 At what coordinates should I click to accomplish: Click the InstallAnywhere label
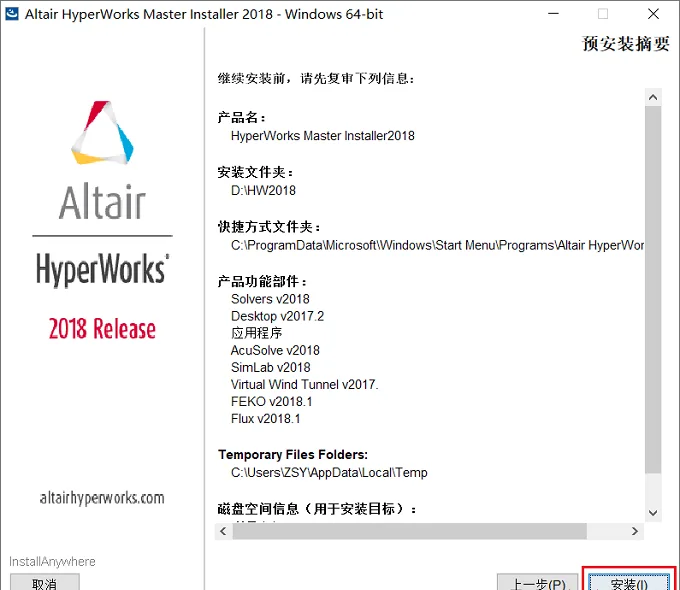(52, 562)
